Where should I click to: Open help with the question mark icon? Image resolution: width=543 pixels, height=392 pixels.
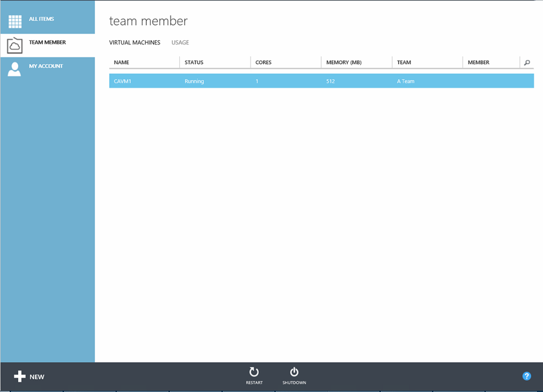527,376
